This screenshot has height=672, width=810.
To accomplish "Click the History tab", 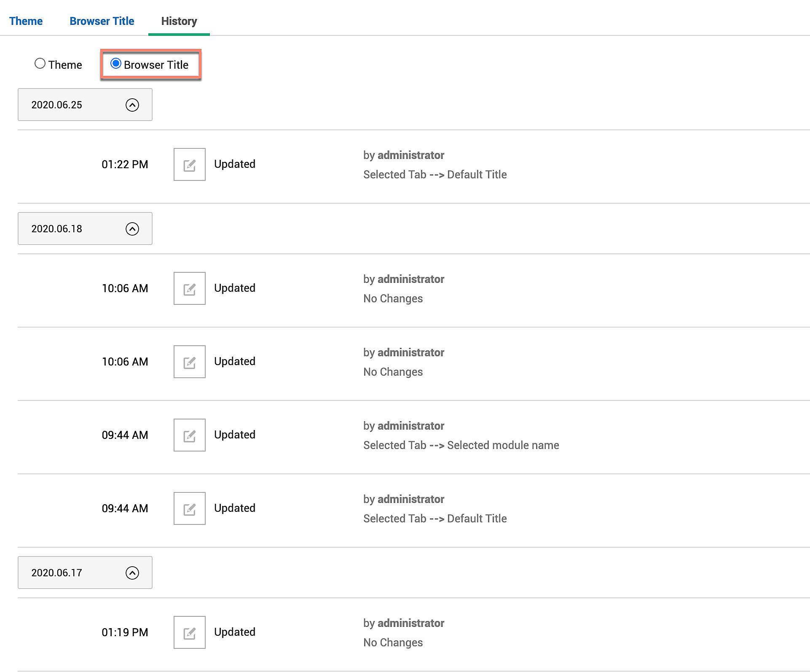I will 179,21.
